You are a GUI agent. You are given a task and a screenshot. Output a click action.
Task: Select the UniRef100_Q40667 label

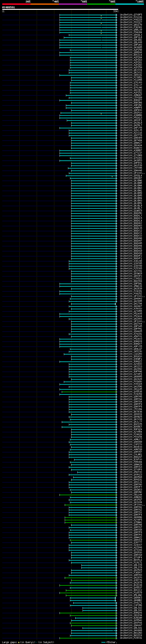(x=131, y=306)
